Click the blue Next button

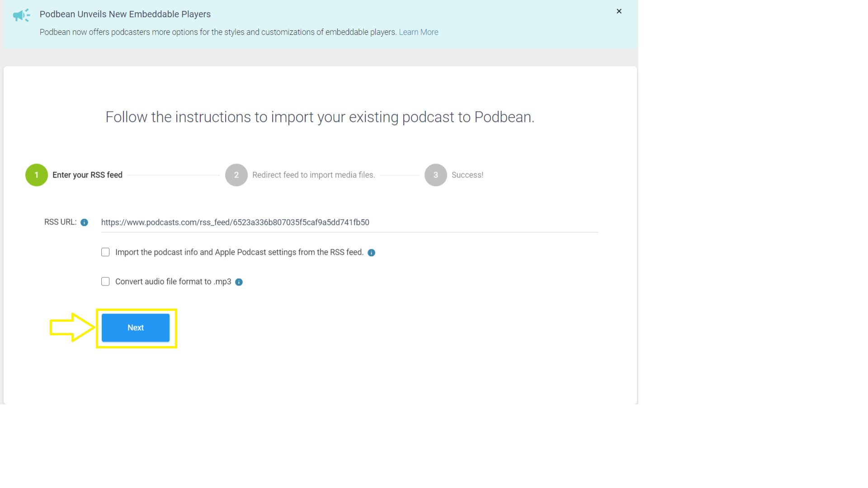click(x=136, y=328)
